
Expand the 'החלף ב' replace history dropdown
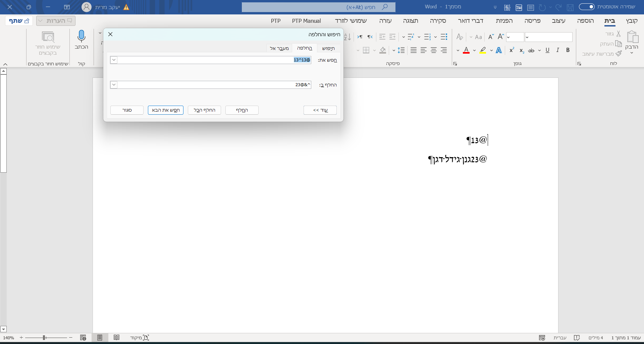(x=114, y=85)
